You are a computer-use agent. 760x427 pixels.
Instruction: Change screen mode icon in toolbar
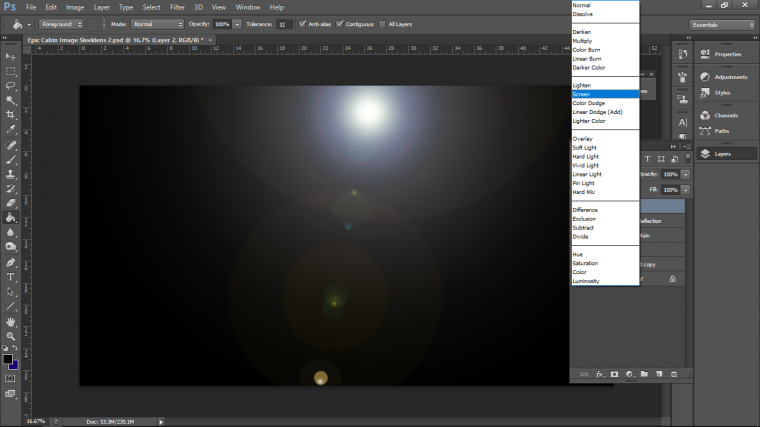tap(10, 394)
